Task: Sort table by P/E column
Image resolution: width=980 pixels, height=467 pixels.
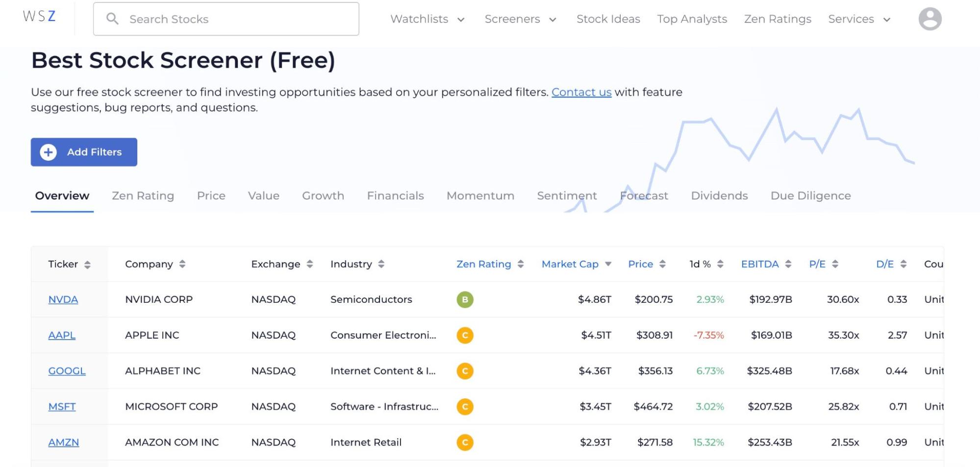Action: coord(824,264)
